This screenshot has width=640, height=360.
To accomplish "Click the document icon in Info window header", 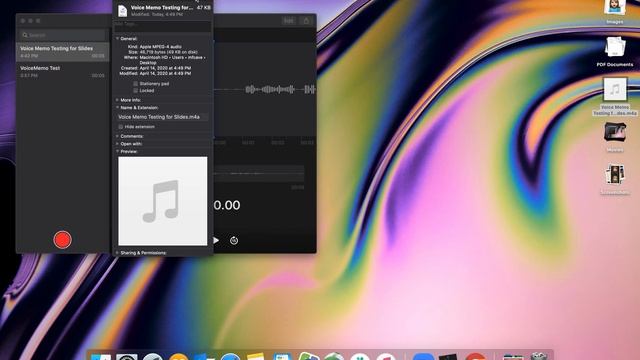I will 122,10.
